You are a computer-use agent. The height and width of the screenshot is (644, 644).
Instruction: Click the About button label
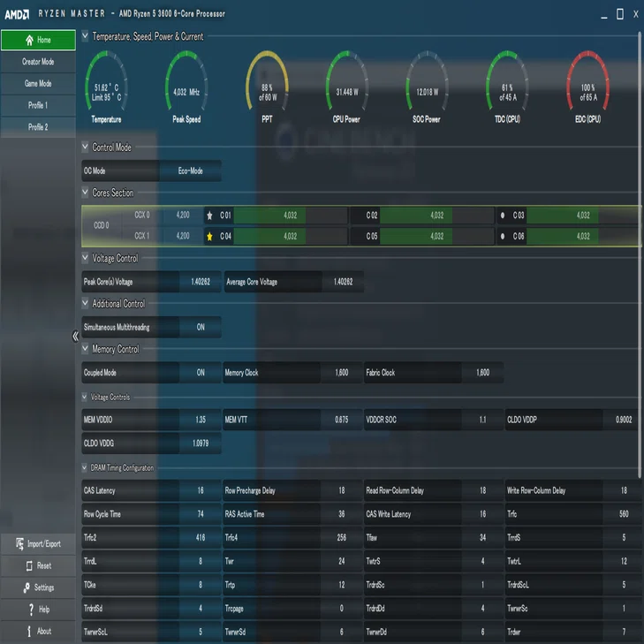tap(44, 632)
